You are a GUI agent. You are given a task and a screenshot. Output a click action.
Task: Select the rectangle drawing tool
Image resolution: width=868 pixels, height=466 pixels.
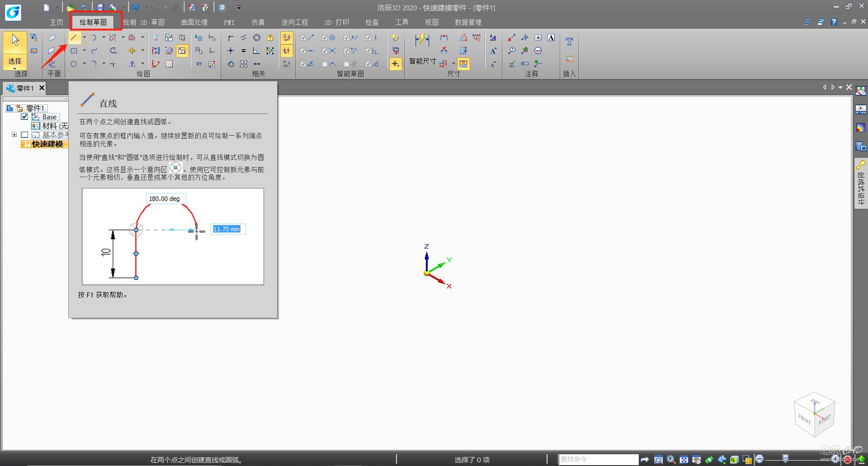click(74, 51)
